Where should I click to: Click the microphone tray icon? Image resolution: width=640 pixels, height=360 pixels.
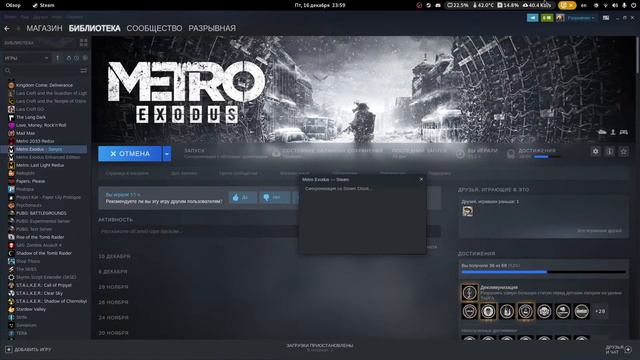pyautogui.click(x=624, y=5)
